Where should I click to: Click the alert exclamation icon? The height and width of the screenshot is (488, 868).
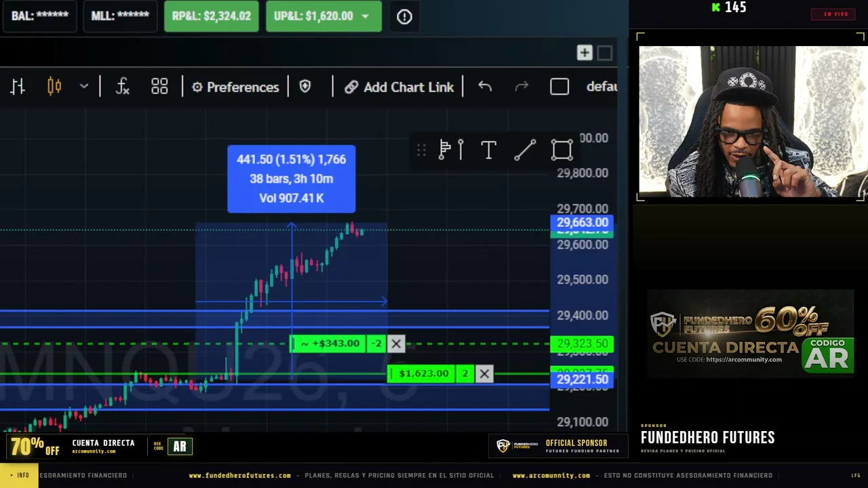[404, 16]
